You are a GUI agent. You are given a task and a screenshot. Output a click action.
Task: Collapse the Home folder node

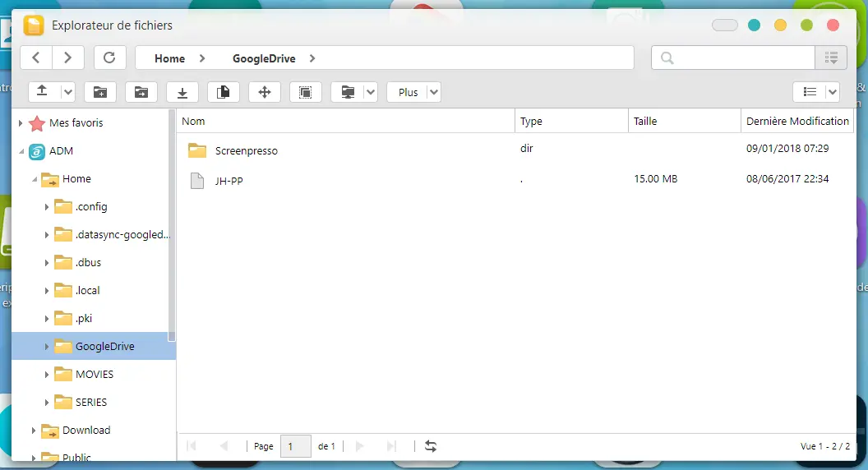(35, 179)
